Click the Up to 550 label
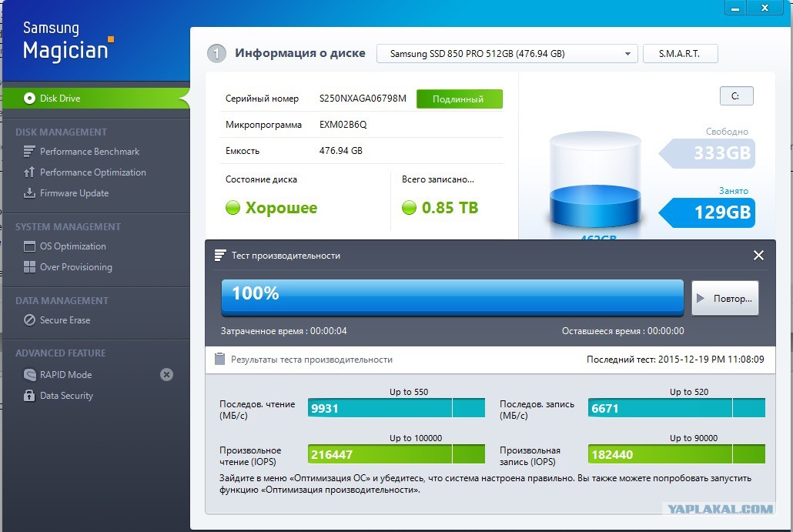Image resolution: width=793 pixels, height=532 pixels. pyautogui.click(x=409, y=392)
